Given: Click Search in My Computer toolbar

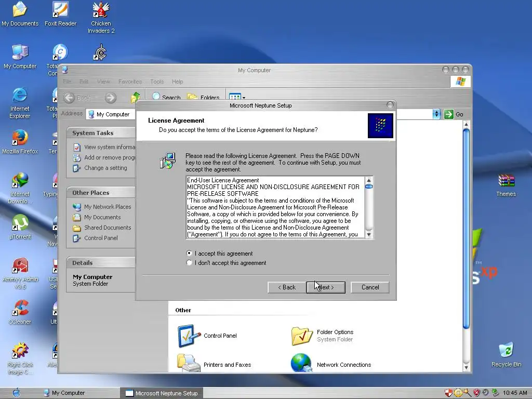Looking at the screenshot, I should (x=166, y=97).
